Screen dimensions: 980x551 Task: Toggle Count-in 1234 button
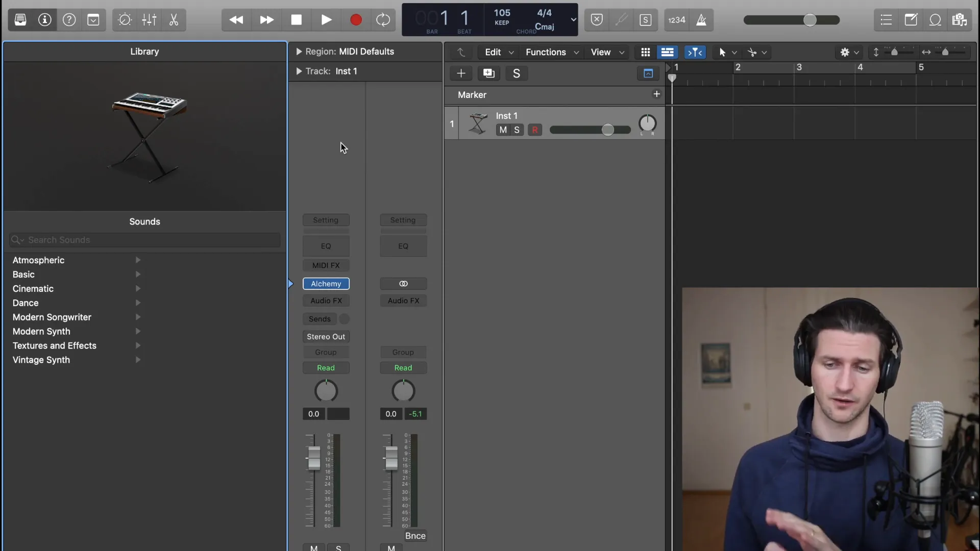click(x=677, y=20)
